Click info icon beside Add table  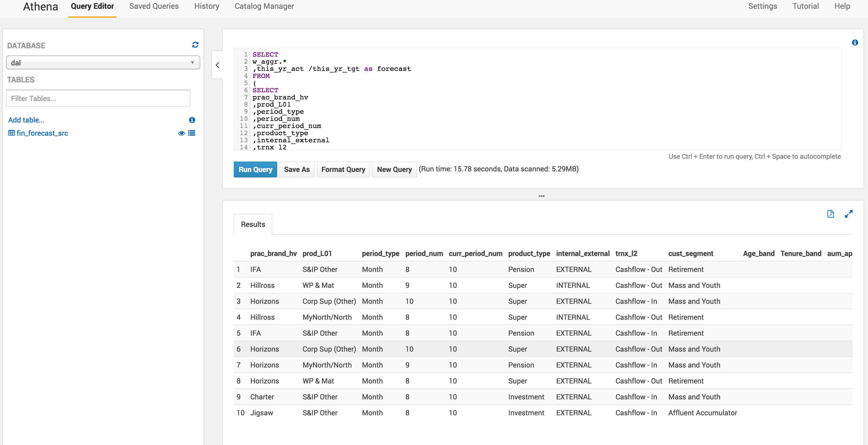pyautogui.click(x=192, y=120)
